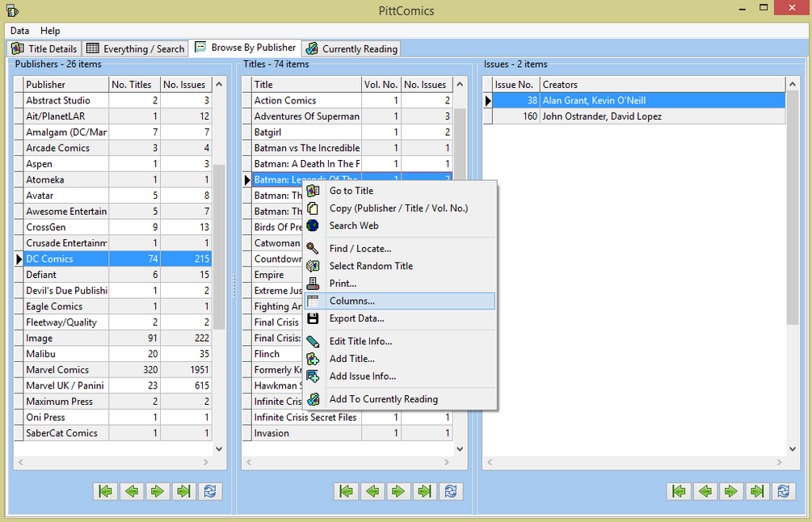The height and width of the screenshot is (522, 812).
Task: Sort publishers by No. Issues header
Action: [186, 84]
